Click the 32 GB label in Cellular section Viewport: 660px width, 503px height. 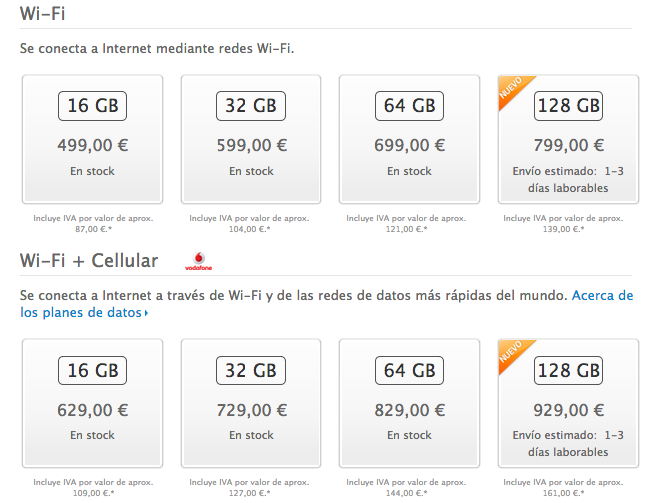[x=251, y=370]
